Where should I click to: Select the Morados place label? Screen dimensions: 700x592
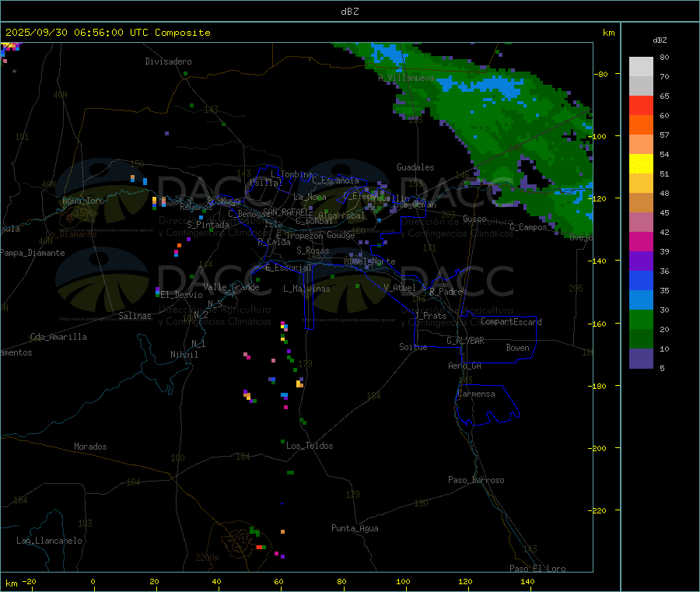pos(90,447)
